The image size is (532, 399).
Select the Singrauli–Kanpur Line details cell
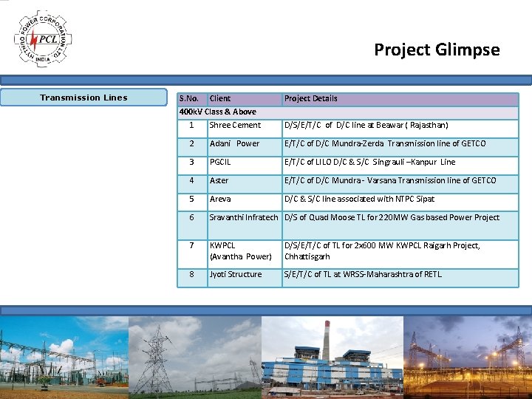(400, 166)
